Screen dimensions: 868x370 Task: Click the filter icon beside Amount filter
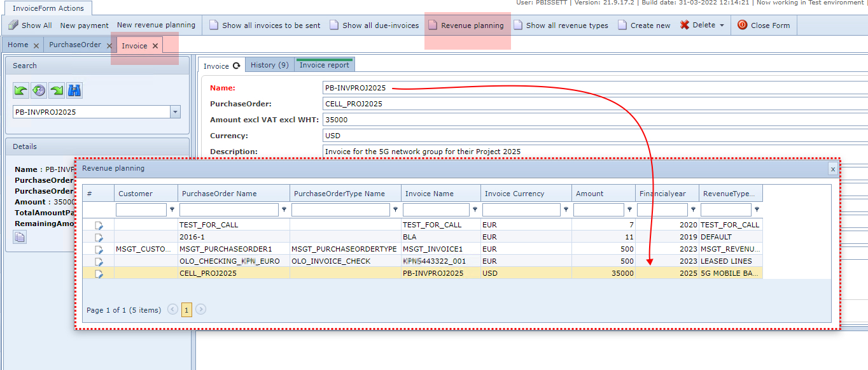point(629,210)
